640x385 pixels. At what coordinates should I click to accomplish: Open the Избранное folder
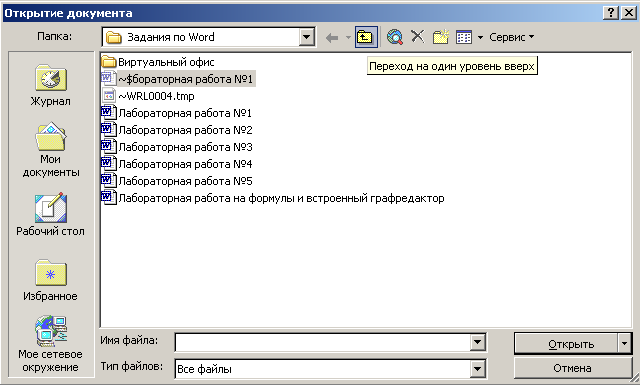[51, 280]
